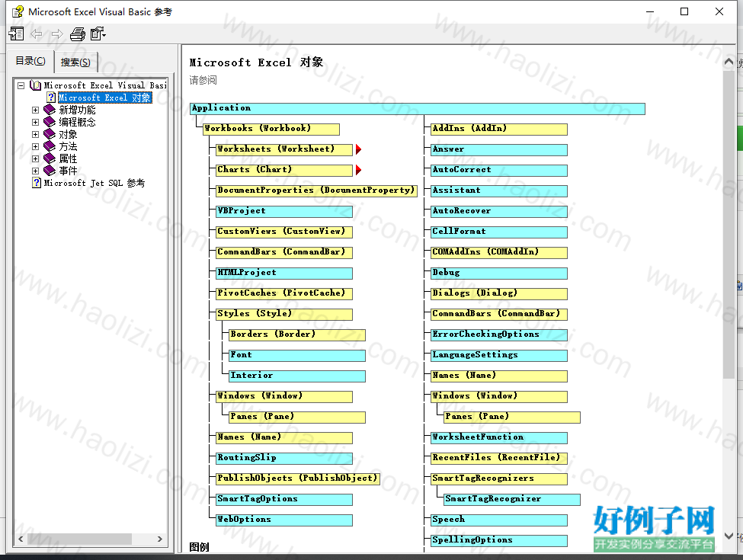
Task: Open CustomViews (CustomView) object
Action: tap(284, 232)
